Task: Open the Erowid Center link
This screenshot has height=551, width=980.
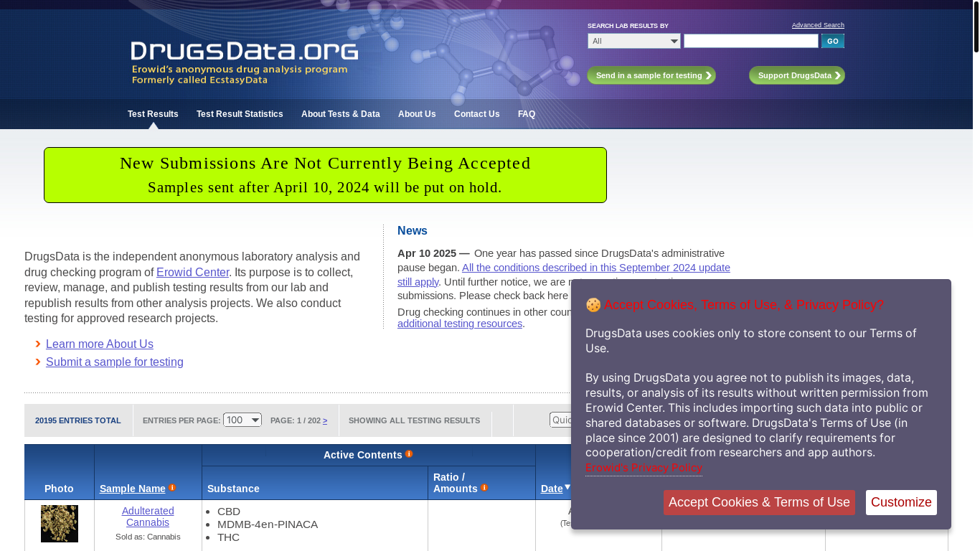Action: coord(193,272)
